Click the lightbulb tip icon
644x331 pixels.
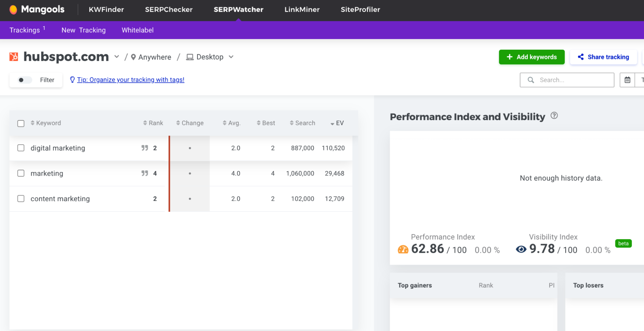(x=72, y=80)
